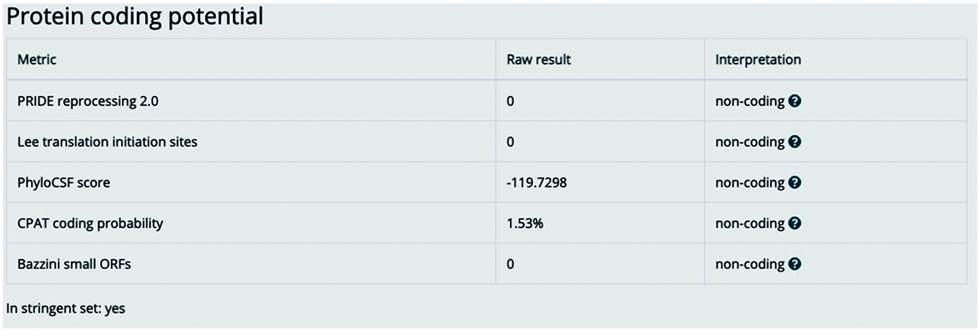Click the Protein coding potential heading

point(135,16)
